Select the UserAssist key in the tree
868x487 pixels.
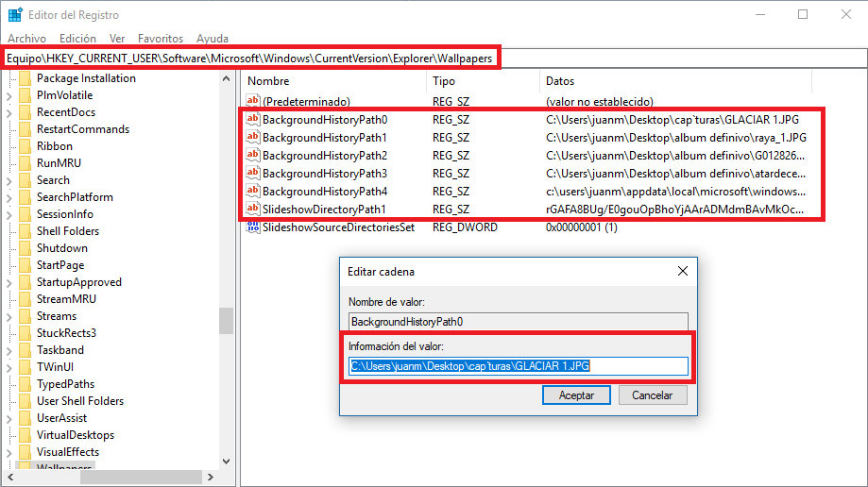tap(61, 418)
